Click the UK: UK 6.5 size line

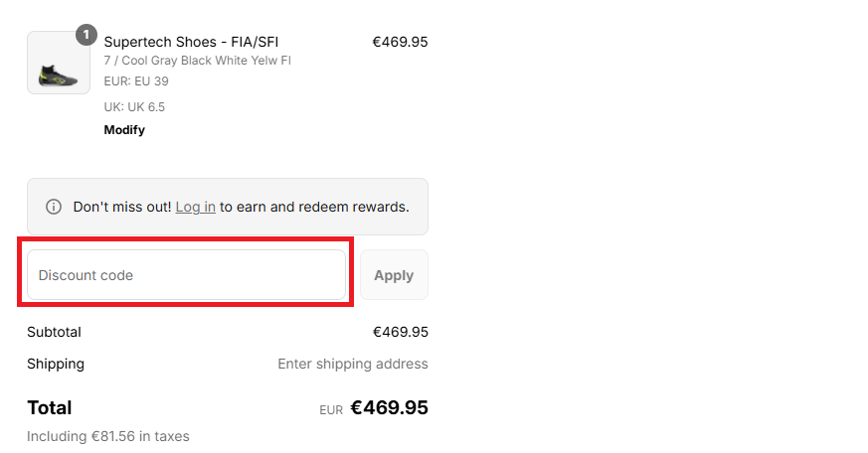[134, 106]
